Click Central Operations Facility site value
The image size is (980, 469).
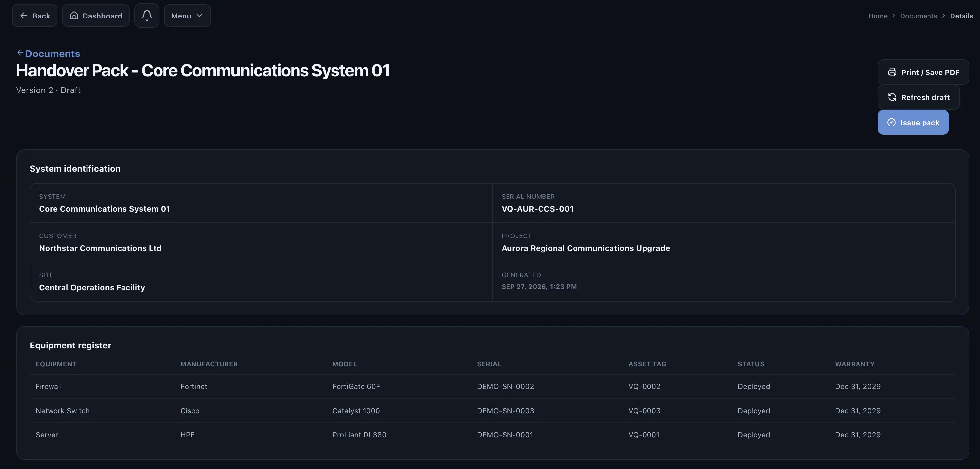(92, 287)
